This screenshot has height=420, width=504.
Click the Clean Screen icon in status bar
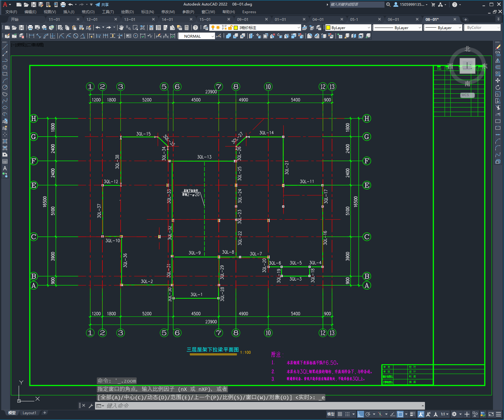pyautogui.click(x=491, y=414)
